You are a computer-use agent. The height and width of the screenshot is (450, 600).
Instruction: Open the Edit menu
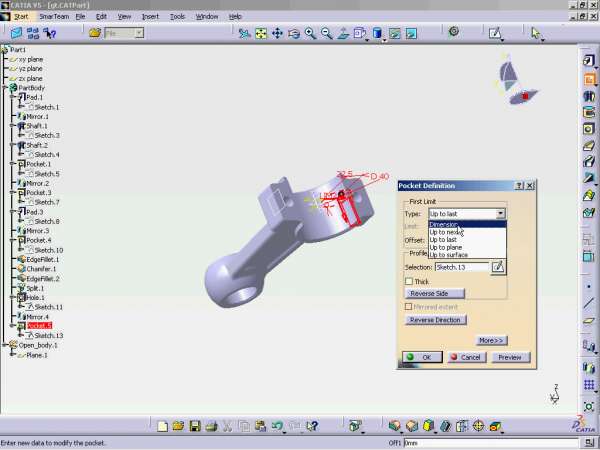click(x=101, y=16)
